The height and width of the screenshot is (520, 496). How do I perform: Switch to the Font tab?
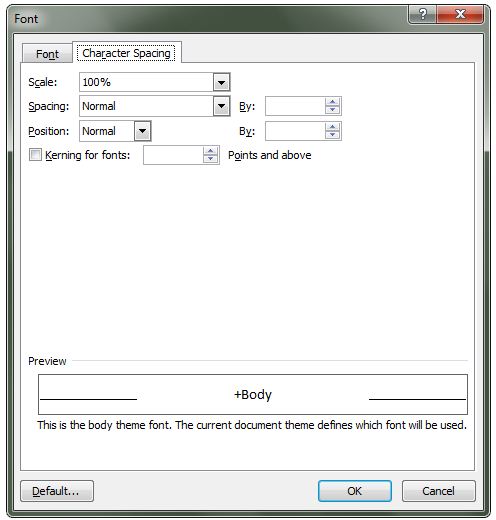coord(47,54)
